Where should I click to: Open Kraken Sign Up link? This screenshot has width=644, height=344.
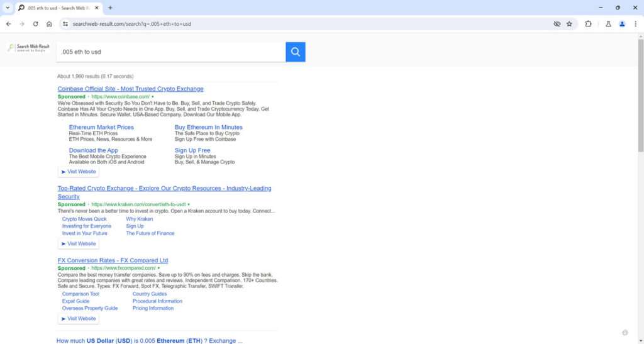(x=135, y=226)
